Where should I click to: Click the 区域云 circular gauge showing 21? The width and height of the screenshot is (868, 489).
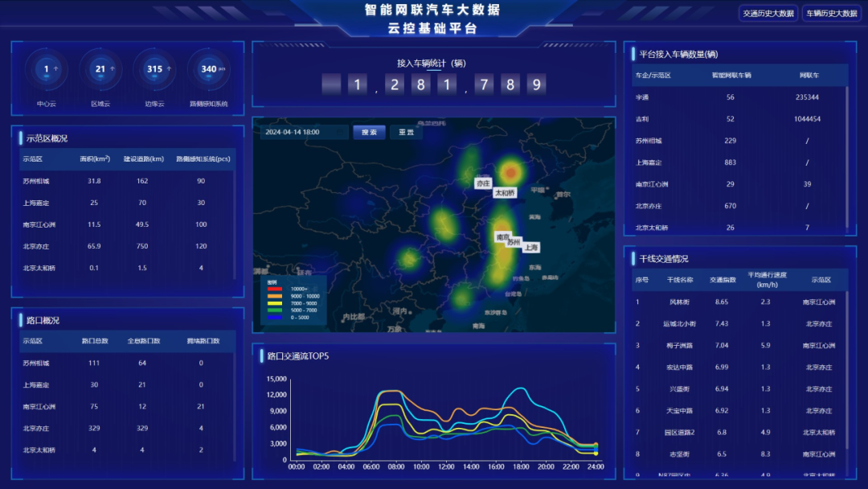point(100,70)
